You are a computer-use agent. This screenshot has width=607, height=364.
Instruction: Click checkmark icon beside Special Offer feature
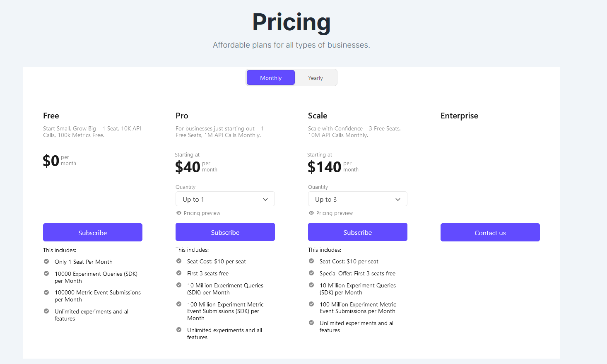coord(311,273)
